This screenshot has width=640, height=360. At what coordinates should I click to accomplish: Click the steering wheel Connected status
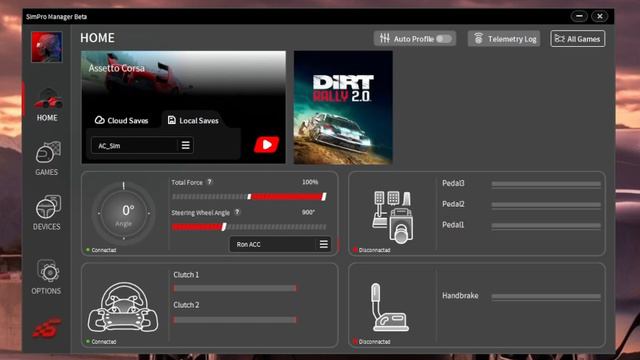point(101,341)
